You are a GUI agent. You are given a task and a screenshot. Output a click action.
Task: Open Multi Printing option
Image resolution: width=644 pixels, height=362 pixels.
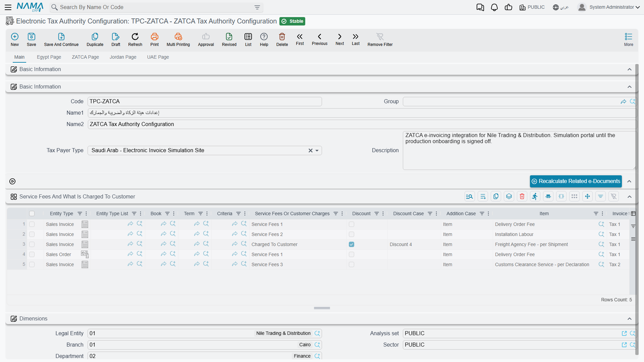click(178, 39)
